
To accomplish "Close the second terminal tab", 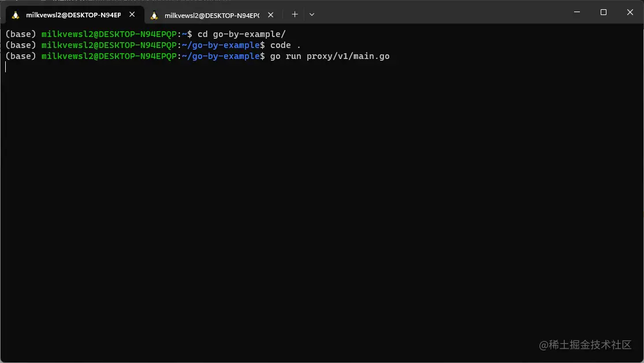I will 271,15.
